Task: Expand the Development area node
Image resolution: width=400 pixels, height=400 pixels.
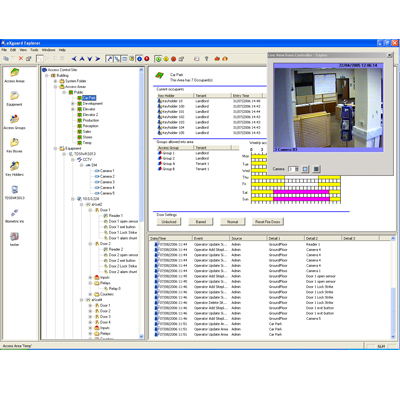Action: click(x=73, y=104)
